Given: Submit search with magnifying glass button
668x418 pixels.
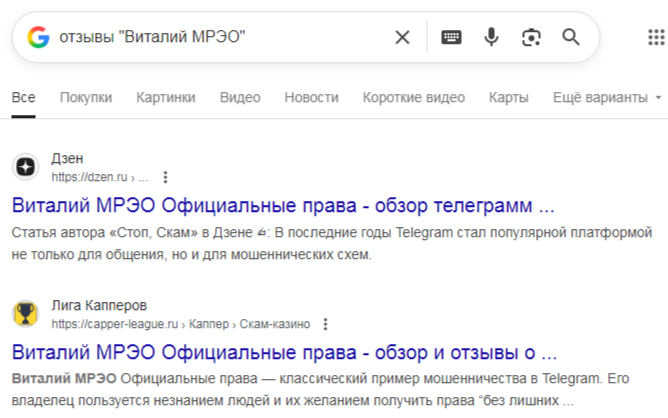Looking at the screenshot, I should pos(571,37).
